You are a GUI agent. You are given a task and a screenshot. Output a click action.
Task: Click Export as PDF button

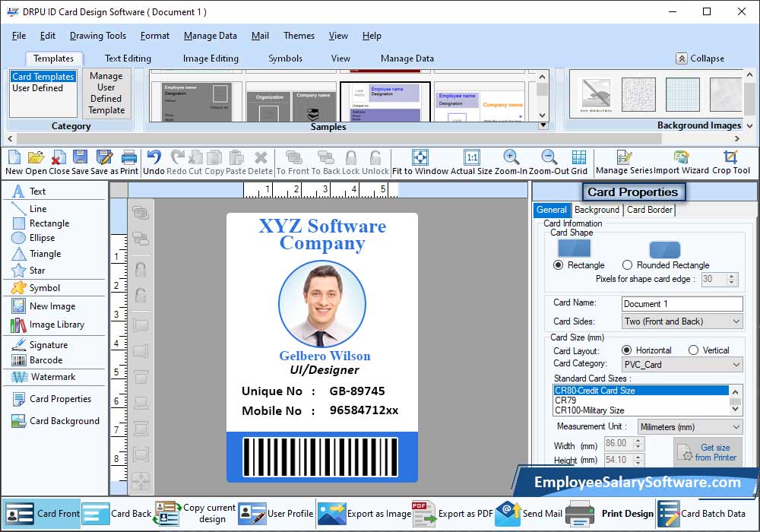click(x=453, y=514)
